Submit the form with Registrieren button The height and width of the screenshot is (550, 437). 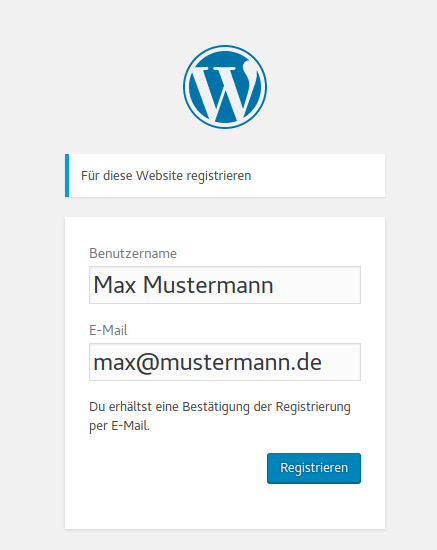click(314, 468)
